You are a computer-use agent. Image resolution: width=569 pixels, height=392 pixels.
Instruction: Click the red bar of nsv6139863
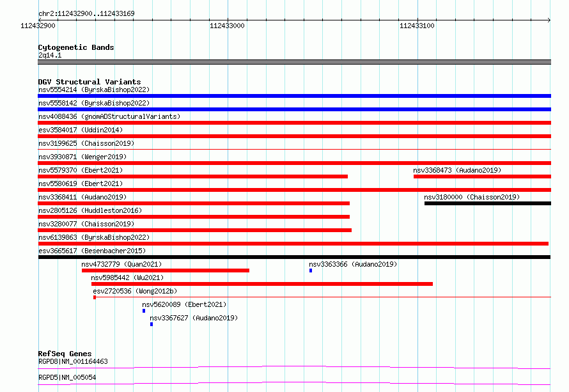pos(293,244)
